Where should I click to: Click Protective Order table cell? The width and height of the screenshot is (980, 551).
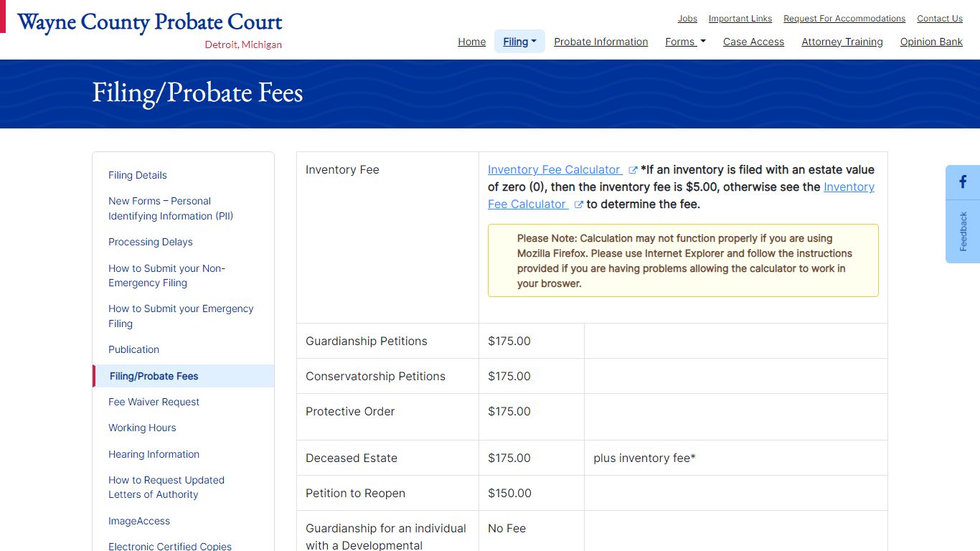tap(387, 417)
